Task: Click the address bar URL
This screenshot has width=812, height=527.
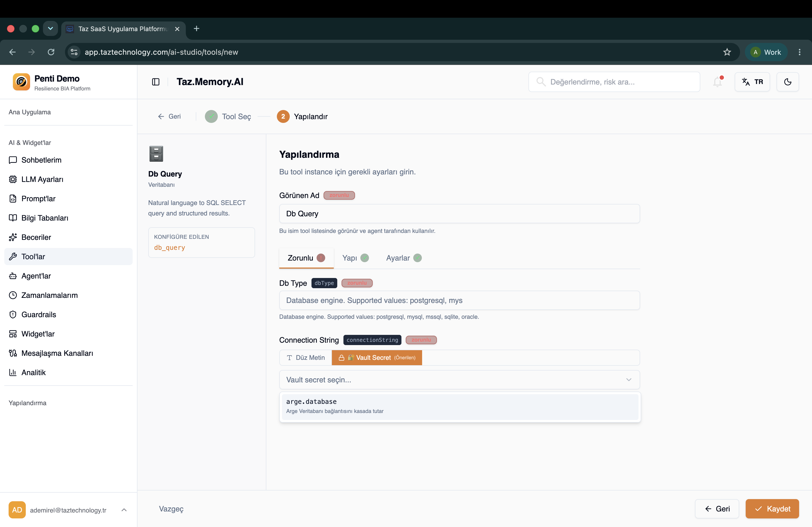Action: click(x=161, y=52)
